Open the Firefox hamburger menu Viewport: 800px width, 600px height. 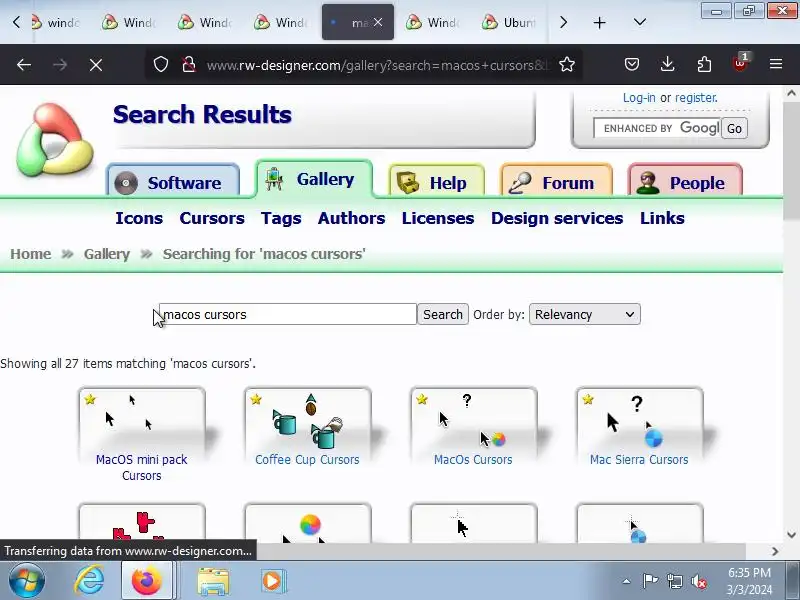[x=776, y=64]
